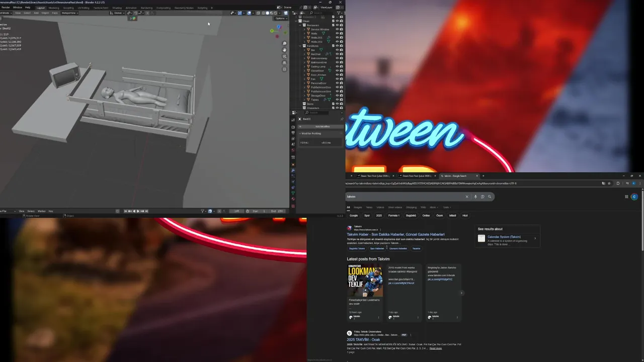Select the Images tab in Google results

click(358, 207)
